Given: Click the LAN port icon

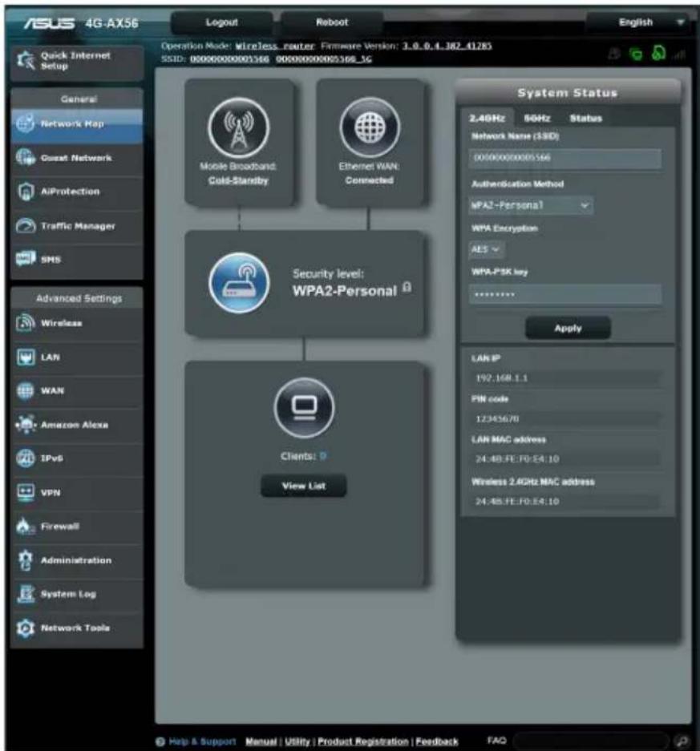Looking at the screenshot, I should pyautogui.click(x=26, y=357).
